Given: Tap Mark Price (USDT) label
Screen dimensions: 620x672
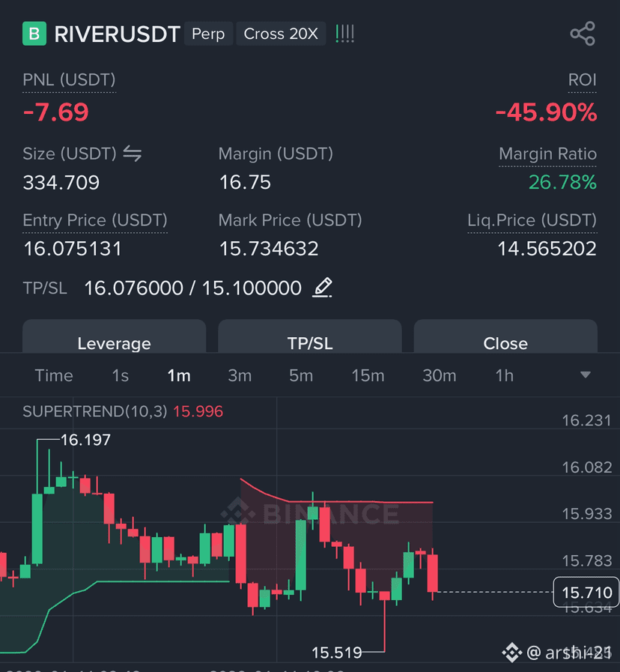Looking at the screenshot, I should (290, 220).
